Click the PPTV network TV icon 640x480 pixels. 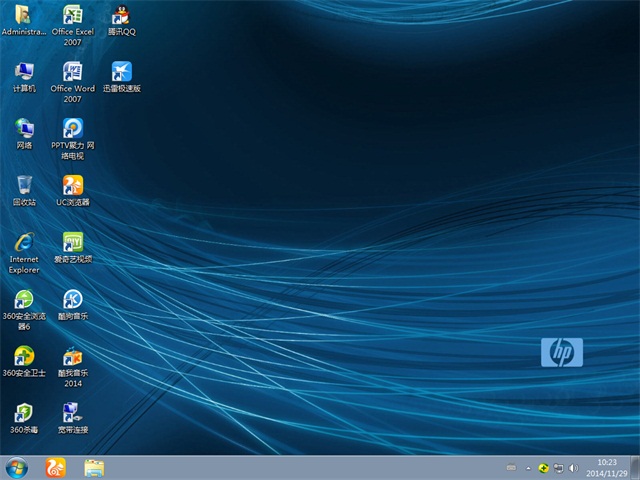click(73, 129)
